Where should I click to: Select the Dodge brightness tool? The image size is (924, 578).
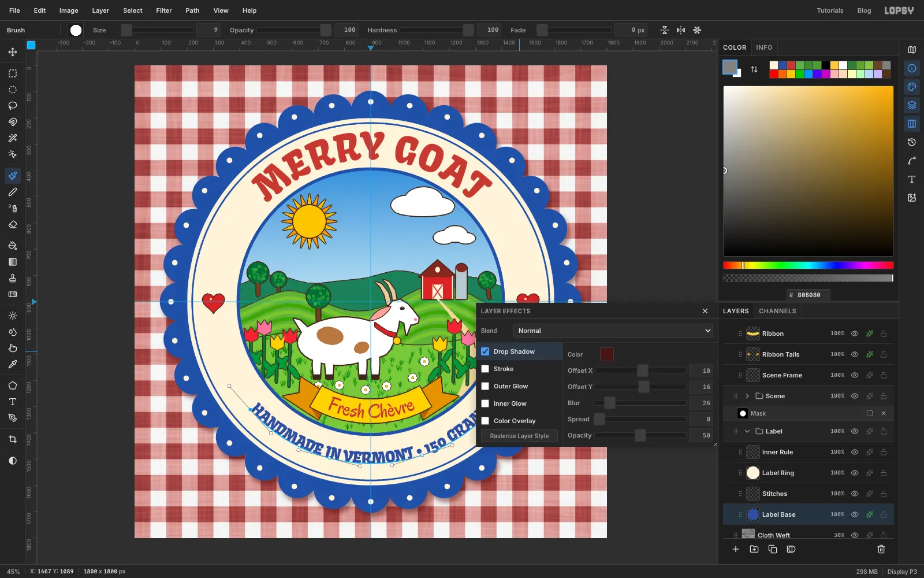click(x=13, y=316)
